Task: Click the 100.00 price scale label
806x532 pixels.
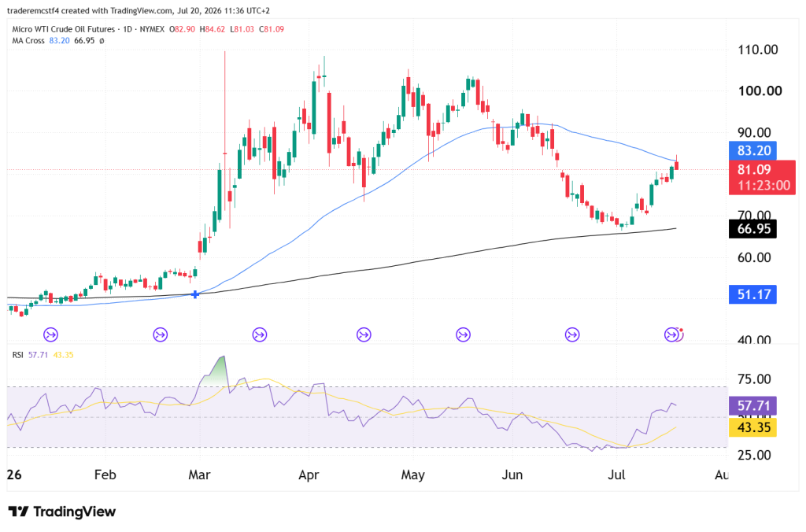Action: [760, 91]
